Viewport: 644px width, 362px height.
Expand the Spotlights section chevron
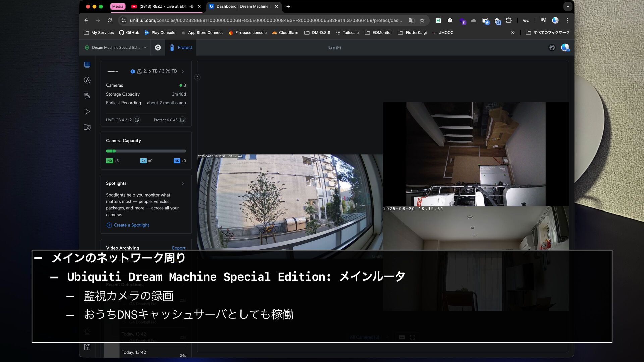tap(183, 183)
